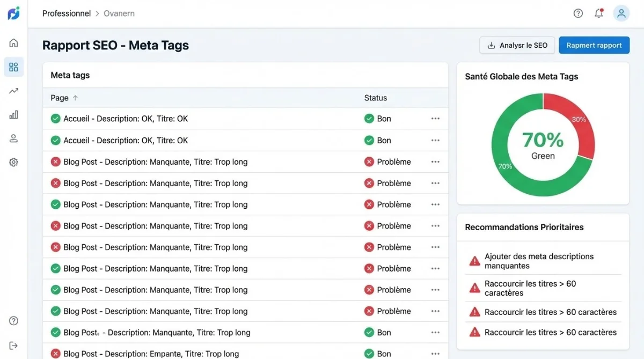
Task: Select the dashboard grid icon in the sidebar
Action: point(13,67)
